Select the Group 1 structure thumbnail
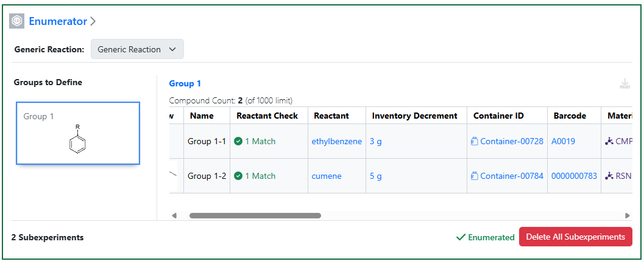644x264 pixels. 78,133
